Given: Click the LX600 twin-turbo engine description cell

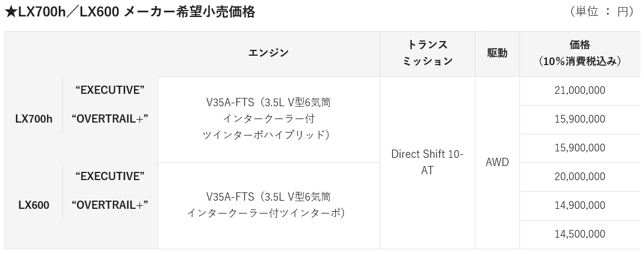Looking at the screenshot, I should click(x=269, y=205).
